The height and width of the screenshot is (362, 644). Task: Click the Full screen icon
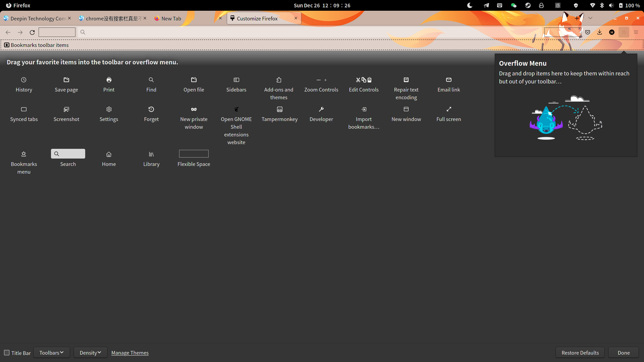(448, 114)
